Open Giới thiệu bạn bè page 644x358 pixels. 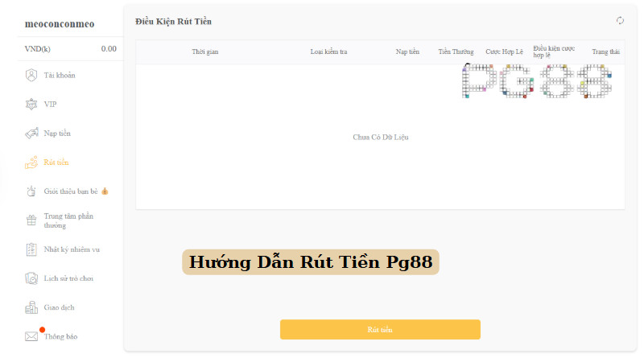70,191
